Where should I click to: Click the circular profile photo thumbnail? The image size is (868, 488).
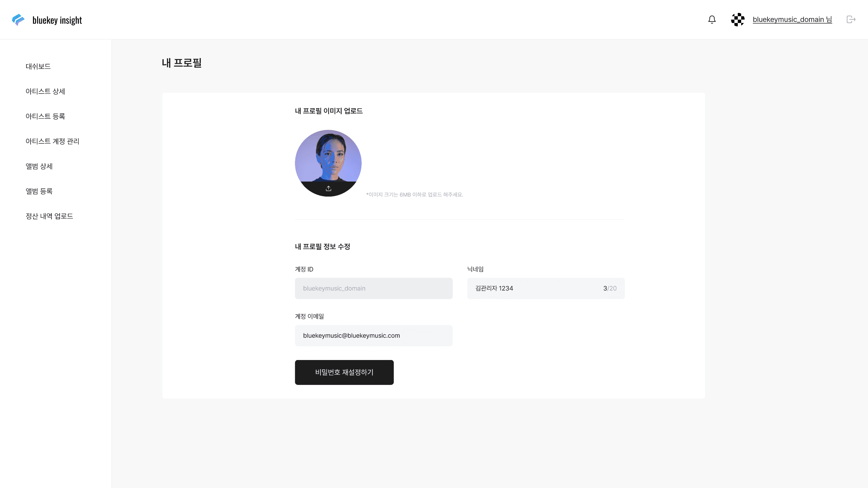tap(328, 157)
